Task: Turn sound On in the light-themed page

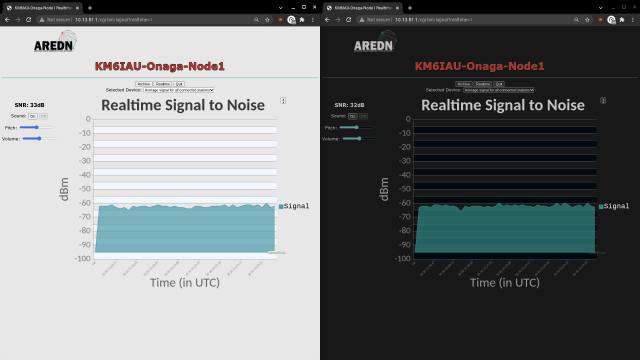Action: pyautogui.click(x=33, y=116)
